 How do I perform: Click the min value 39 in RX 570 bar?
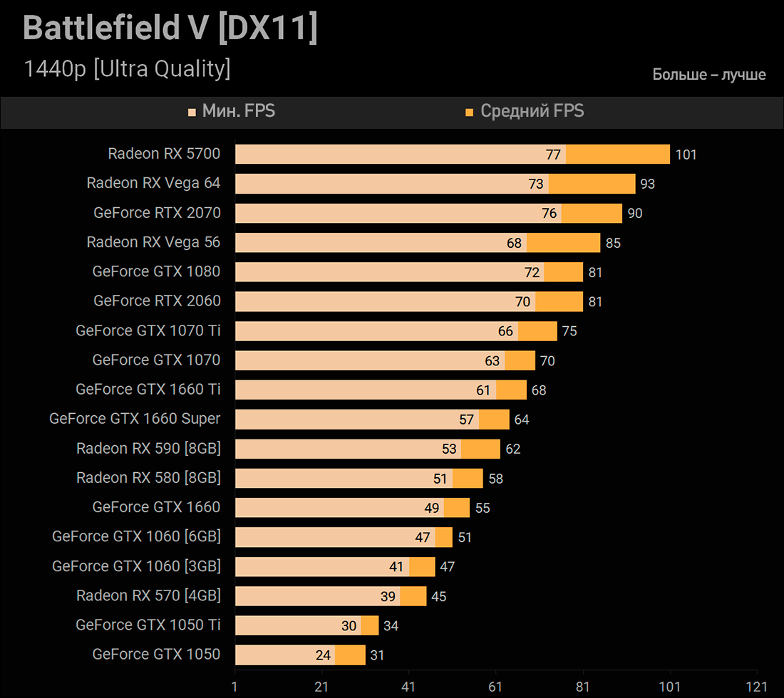(x=388, y=597)
